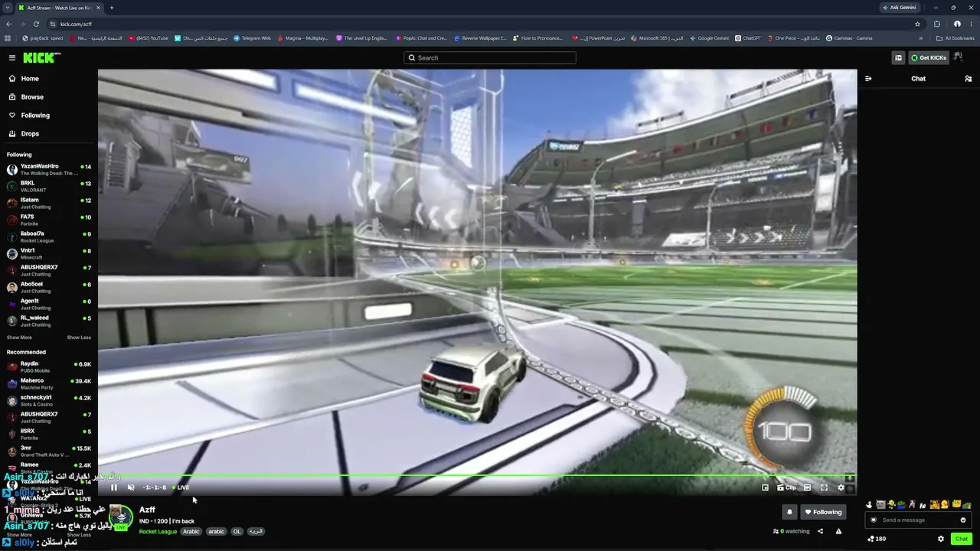Open FA7S Fortnite channel
This screenshot has height=551, width=980.
click(x=49, y=220)
